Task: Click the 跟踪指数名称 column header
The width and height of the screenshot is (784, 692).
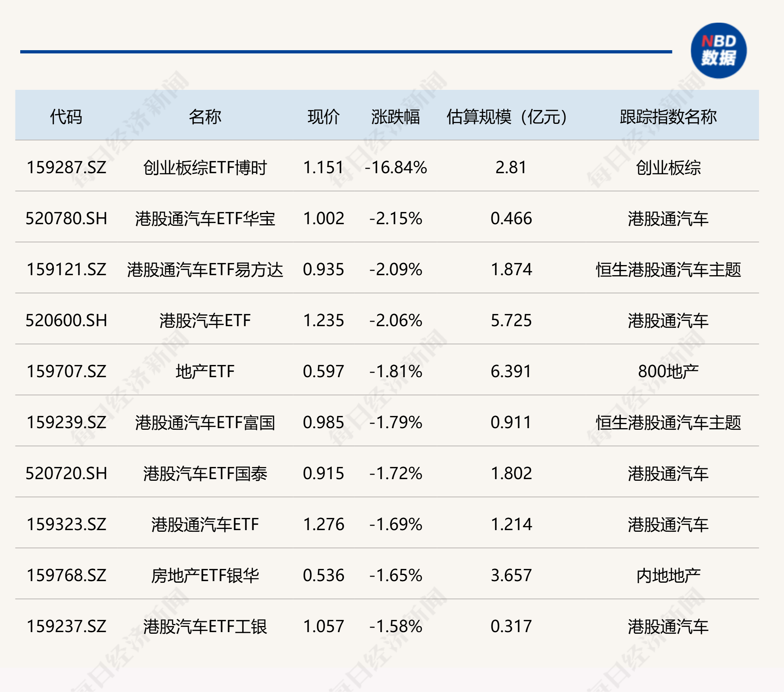Action: (x=668, y=117)
